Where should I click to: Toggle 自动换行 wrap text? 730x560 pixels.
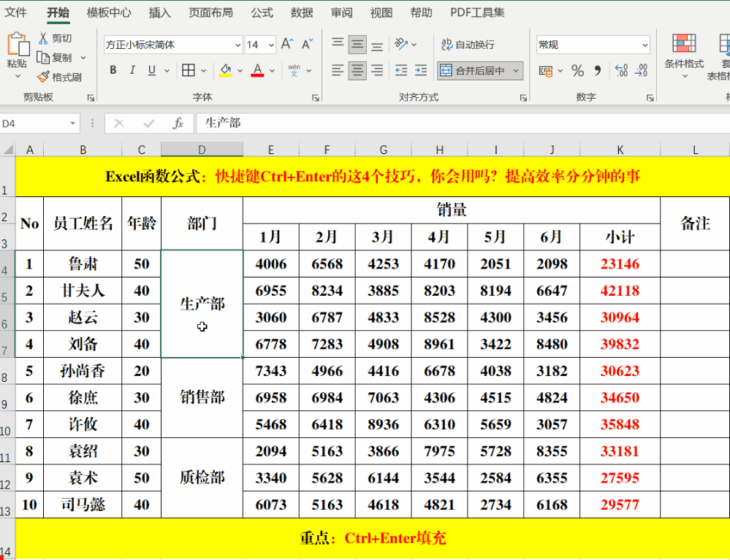(468, 45)
